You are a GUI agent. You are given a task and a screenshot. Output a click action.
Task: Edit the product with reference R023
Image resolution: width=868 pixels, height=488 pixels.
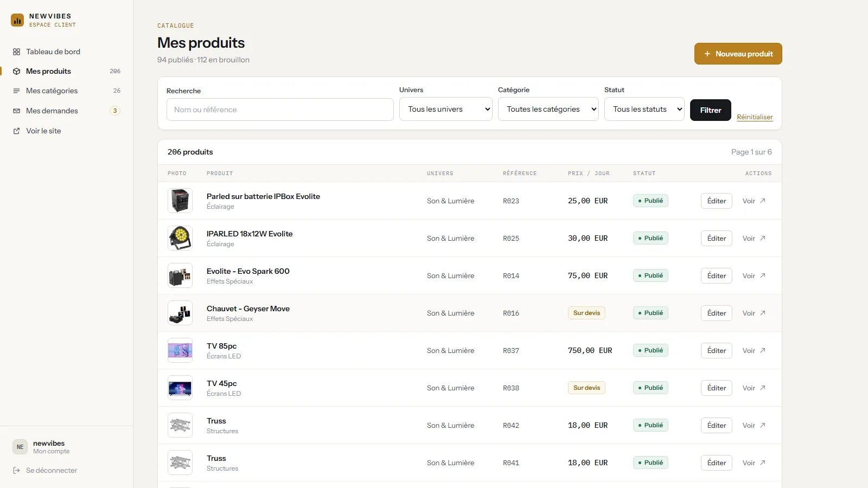click(716, 201)
